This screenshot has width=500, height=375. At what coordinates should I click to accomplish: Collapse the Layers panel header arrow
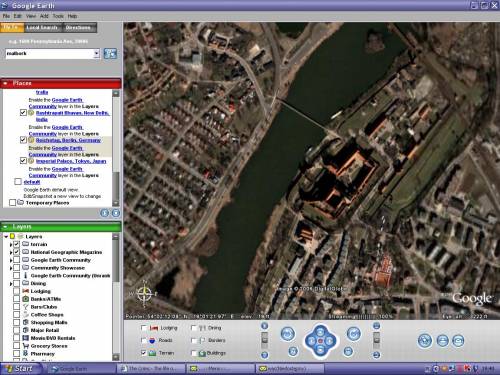(5, 227)
